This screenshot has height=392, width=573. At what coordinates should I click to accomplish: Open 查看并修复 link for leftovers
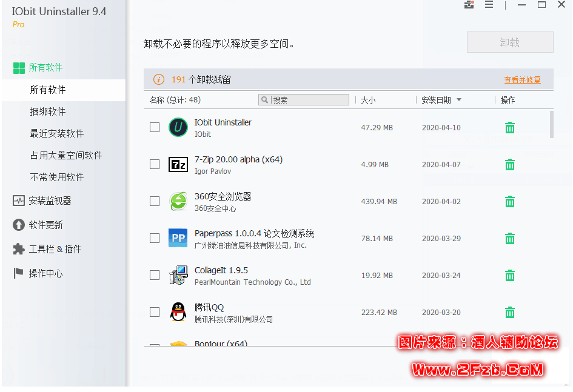[x=522, y=79]
